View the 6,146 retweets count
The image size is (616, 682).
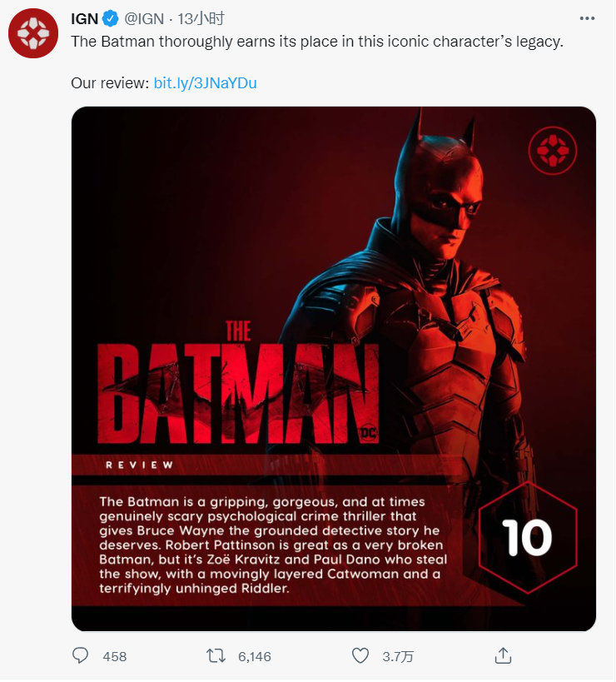click(255, 656)
